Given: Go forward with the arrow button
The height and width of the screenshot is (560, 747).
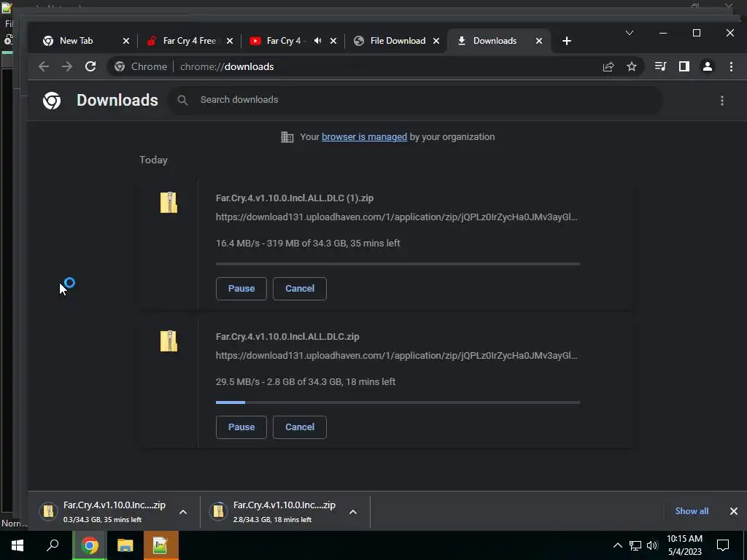Looking at the screenshot, I should (x=67, y=66).
